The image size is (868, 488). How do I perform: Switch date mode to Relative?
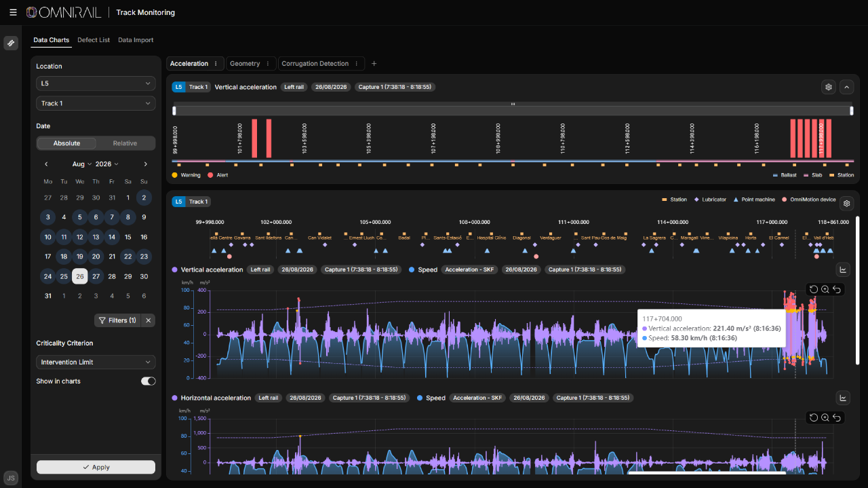click(125, 143)
